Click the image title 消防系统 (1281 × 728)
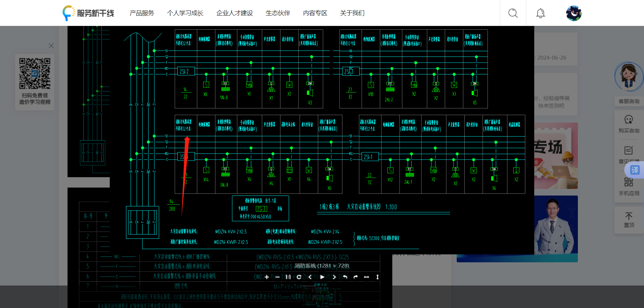Screen dimensions: 644x308 (322, 266)
